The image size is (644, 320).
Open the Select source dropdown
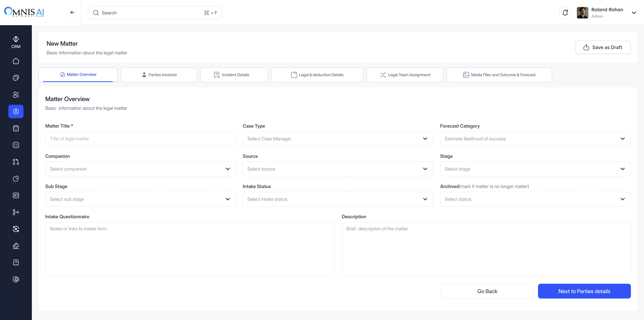338,169
